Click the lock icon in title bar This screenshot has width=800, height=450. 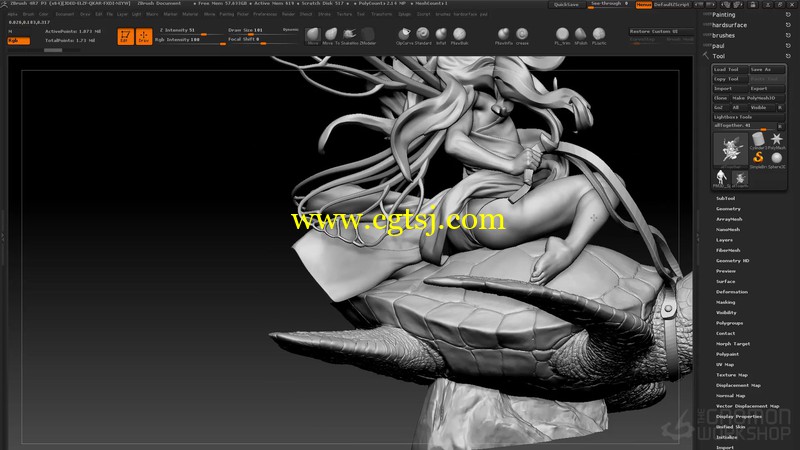pos(753,4)
